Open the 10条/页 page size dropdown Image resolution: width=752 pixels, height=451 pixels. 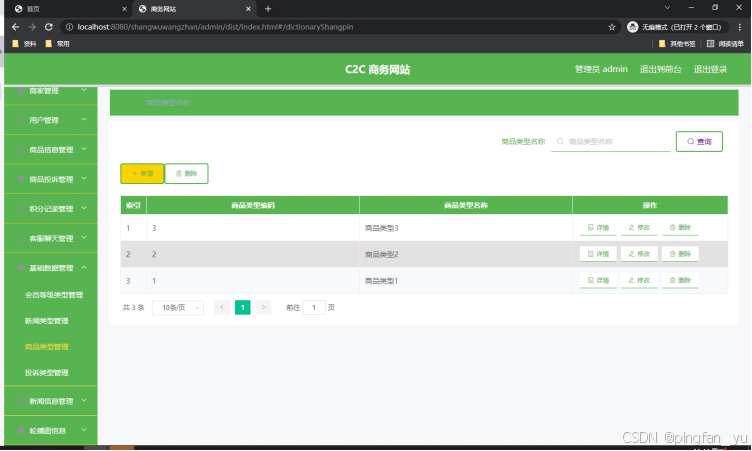[x=178, y=308]
